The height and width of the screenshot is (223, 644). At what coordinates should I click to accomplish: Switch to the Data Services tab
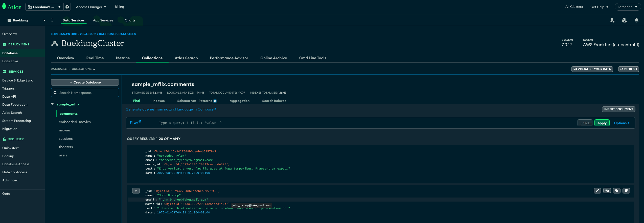74,20
